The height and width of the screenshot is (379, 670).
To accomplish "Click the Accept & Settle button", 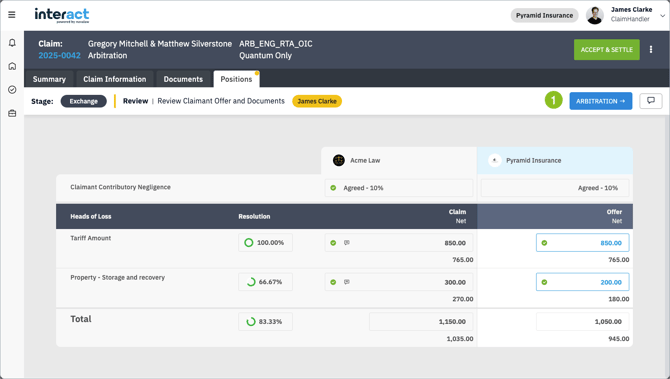I will (x=606, y=50).
